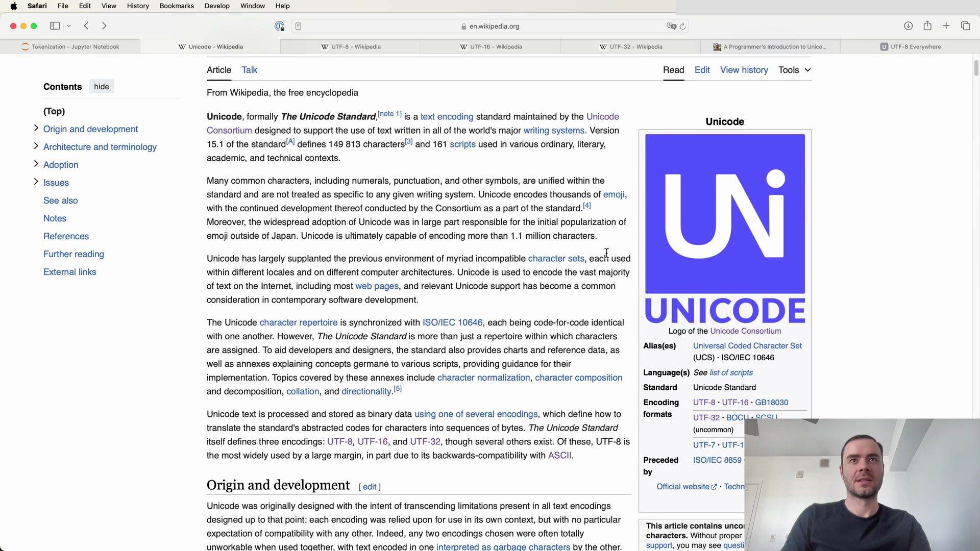
Task: Open GB18030 encoding format link
Action: 771,403
